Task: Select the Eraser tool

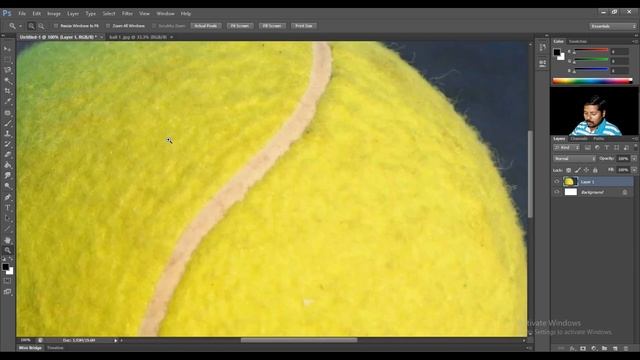Action: click(x=7, y=155)
